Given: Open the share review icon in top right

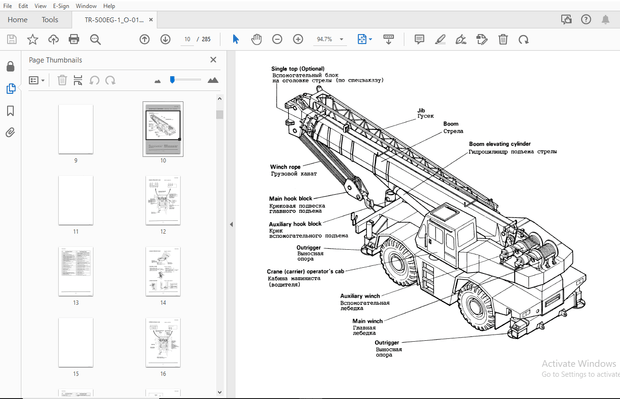Looking at the screenshot, I should coord(566,19).
